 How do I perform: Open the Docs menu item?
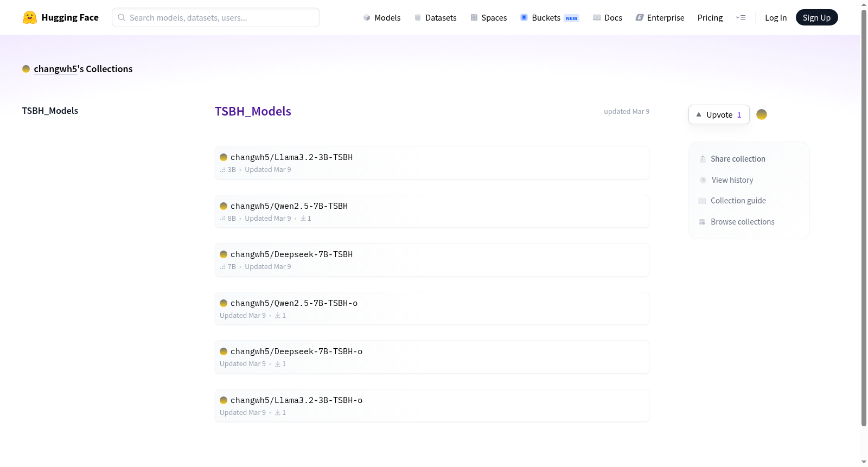tap(608, 17)
